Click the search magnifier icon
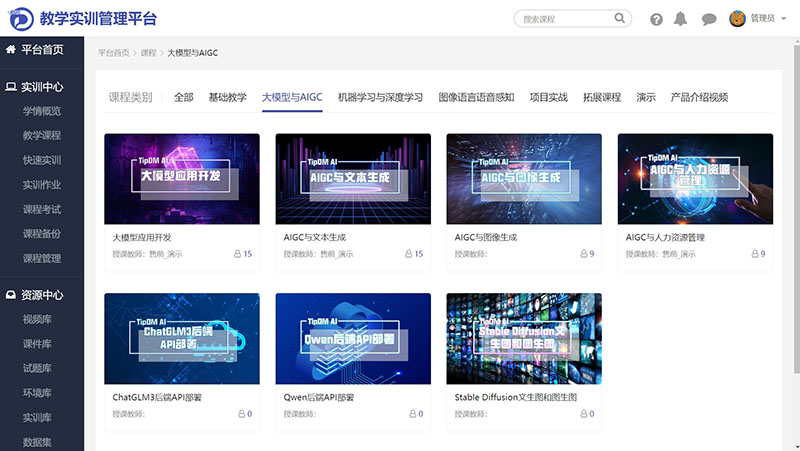The height and width of the screenshot is (451, 800). [x=619, y=18]
